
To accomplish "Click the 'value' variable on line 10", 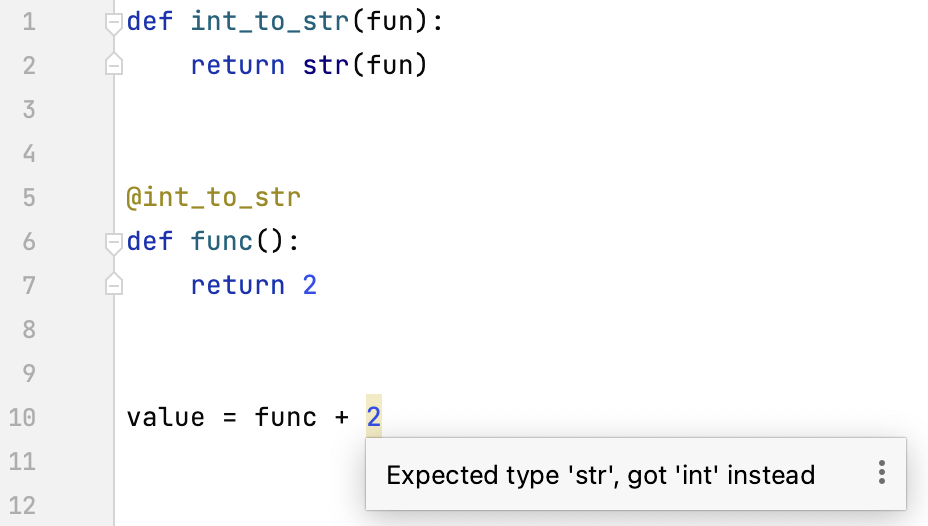I will click(x=165, y=417).
